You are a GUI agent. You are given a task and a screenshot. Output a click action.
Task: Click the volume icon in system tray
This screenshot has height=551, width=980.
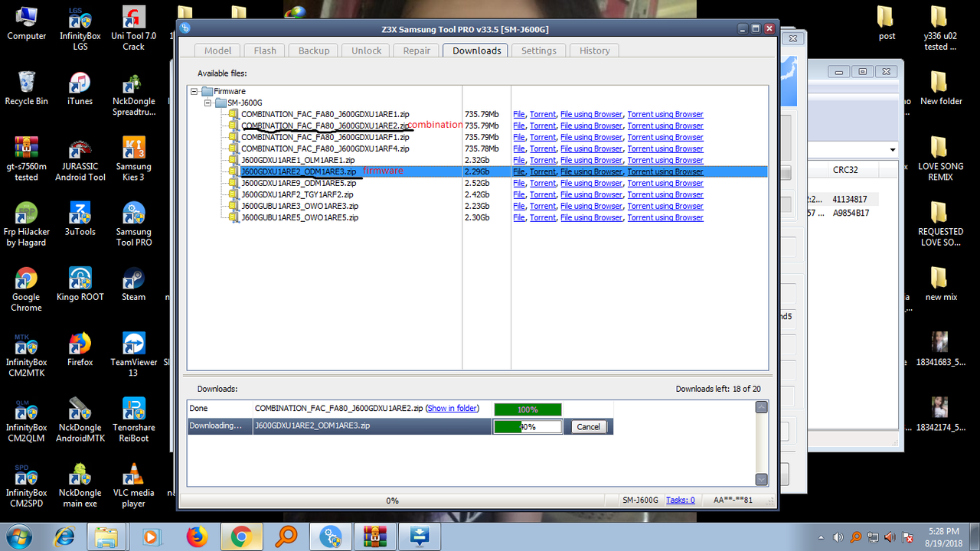[x=839, y=537]
